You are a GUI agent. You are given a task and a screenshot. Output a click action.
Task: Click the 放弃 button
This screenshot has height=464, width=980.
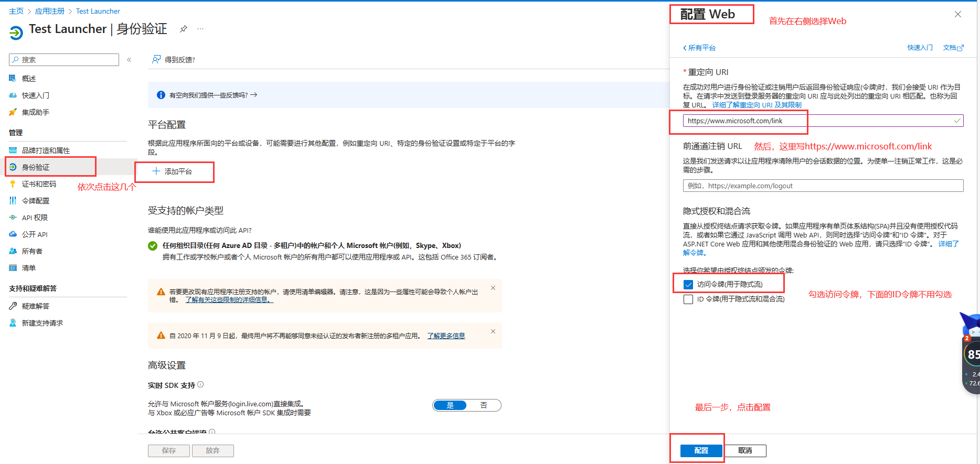pos(212,451)
